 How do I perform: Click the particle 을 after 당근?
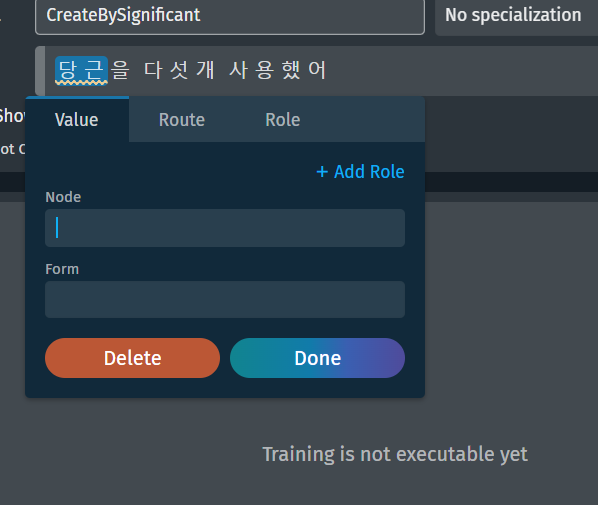click(x=120, y=70)
